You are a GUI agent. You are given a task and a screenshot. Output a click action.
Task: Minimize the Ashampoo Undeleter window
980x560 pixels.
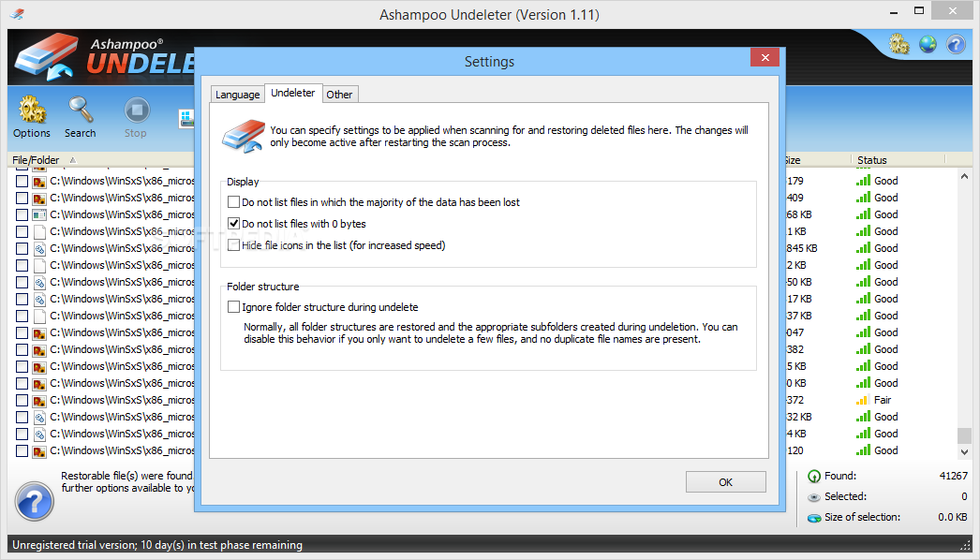893,10
